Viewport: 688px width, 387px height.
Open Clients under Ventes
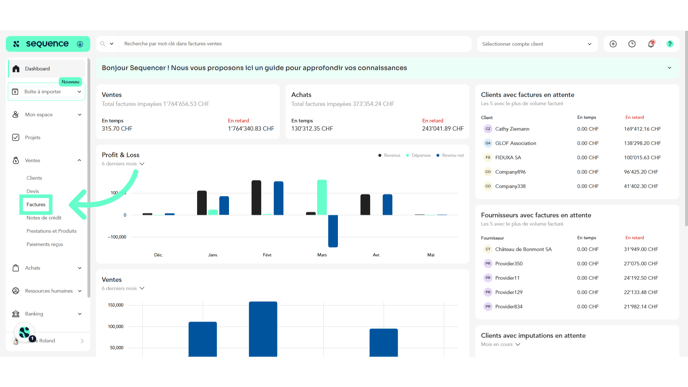pyautogui.click(x=34, y=178)
